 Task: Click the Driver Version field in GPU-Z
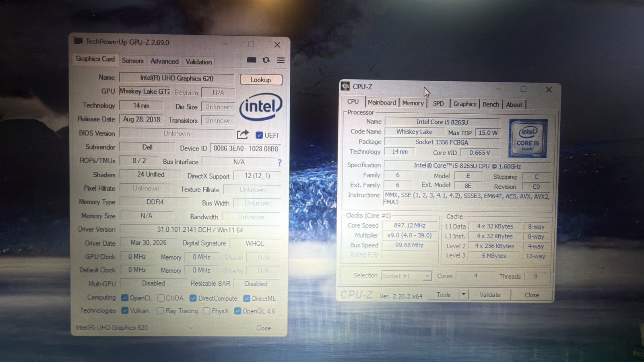200,230
